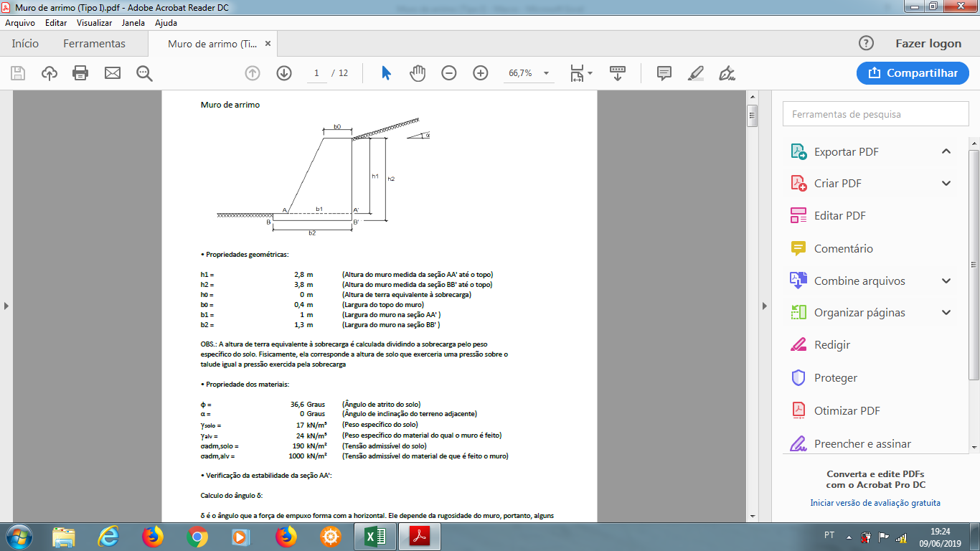The height and width of the screenshot is (551, 980).
Task: Open the Combine arquivos tool
Action: point(859,281)
